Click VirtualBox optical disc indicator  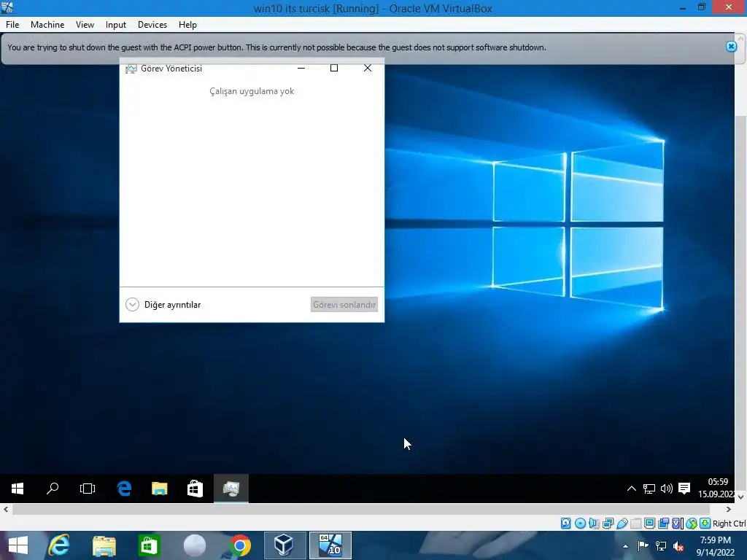pyautogui.click(x=580, y=524)
